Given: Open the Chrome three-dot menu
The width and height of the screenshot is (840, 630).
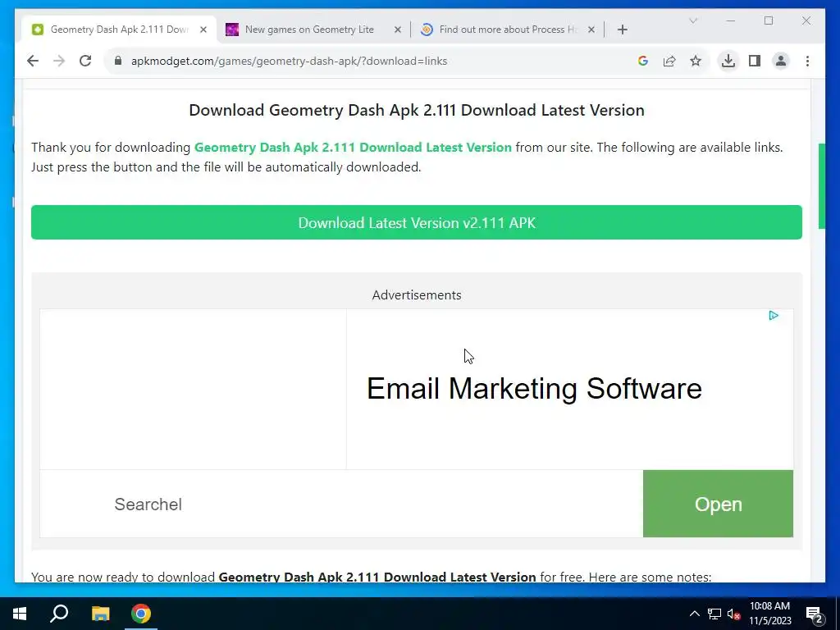Looking at the screenshot, I should [807, 61].
